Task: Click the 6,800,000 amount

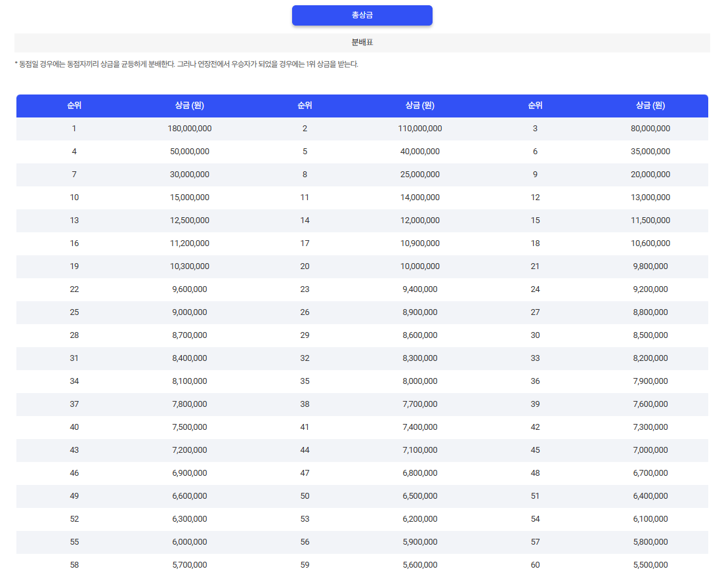Action: click(419, 473)
